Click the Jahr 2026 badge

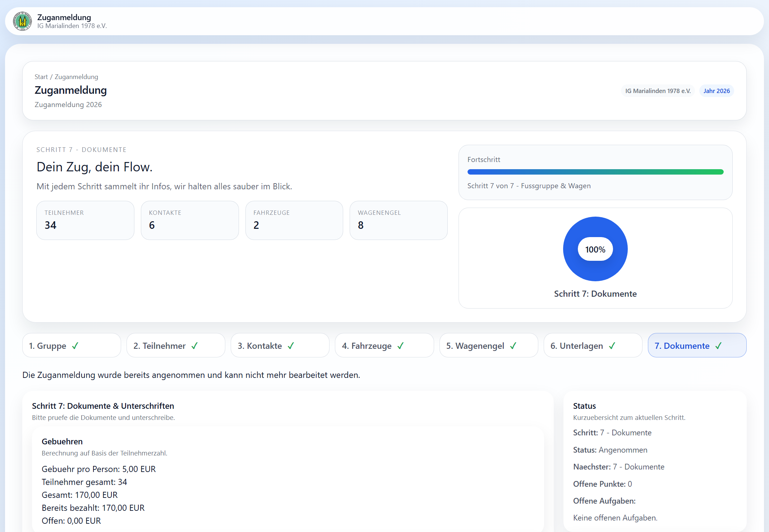[x=716, y=91]
